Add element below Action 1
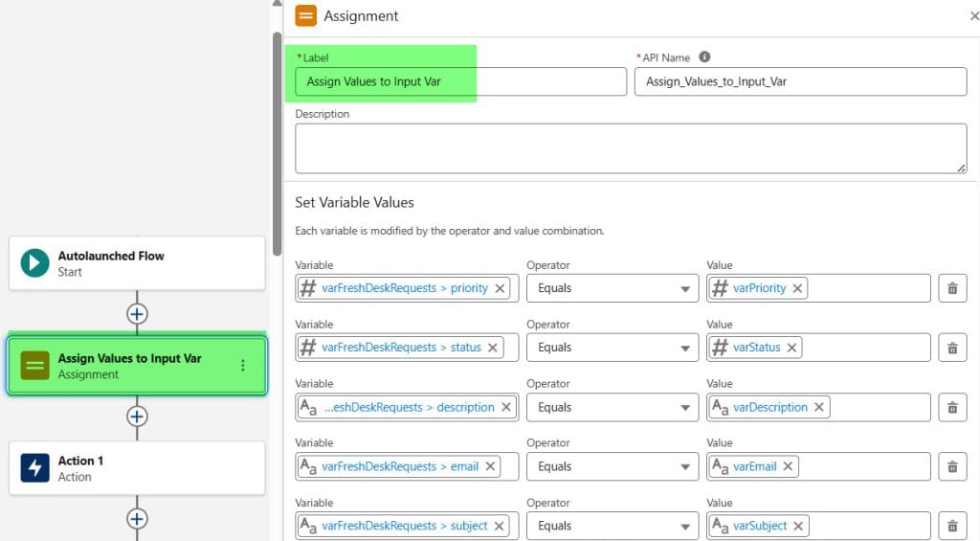The height and width of the screenshot is (541, 980). [137, 518]
